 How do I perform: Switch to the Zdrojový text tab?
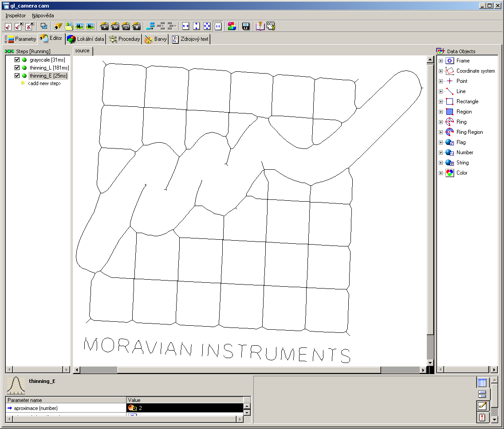point(190,39)
